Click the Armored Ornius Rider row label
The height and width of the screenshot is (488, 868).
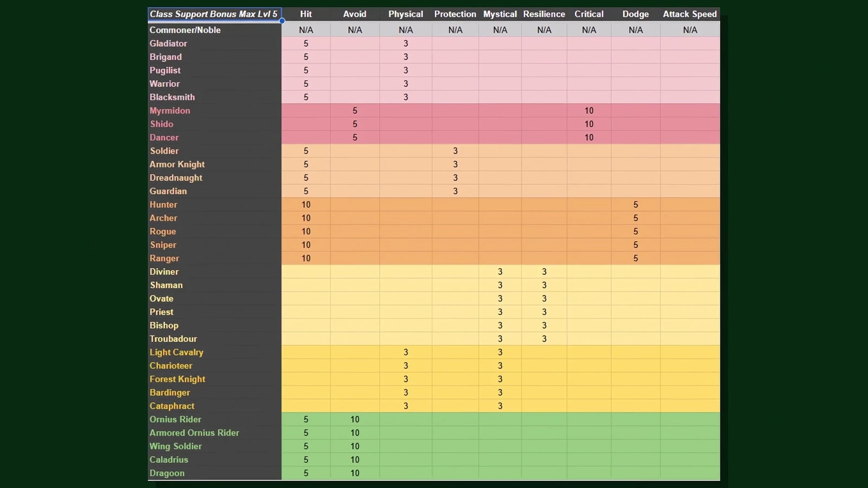click(x=194, y=433)
